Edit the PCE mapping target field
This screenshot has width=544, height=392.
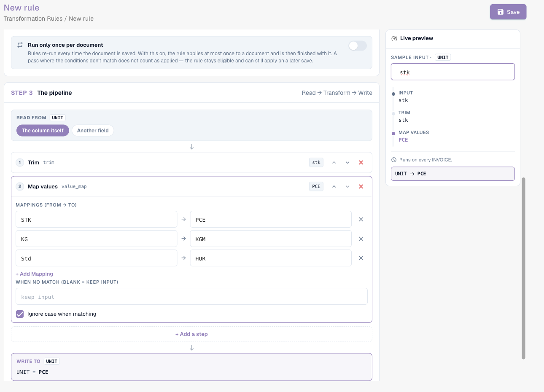coord(271,220)
